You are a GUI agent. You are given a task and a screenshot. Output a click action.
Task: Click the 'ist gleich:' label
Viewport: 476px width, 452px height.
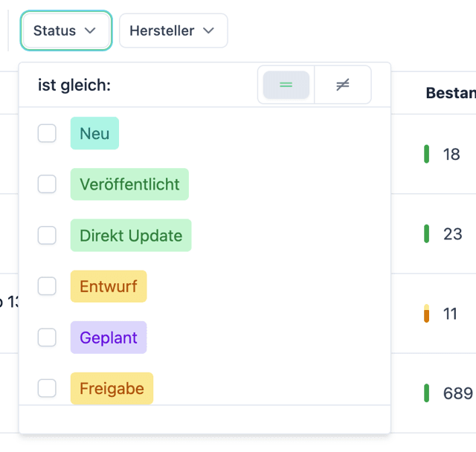(x=74, y=85)
